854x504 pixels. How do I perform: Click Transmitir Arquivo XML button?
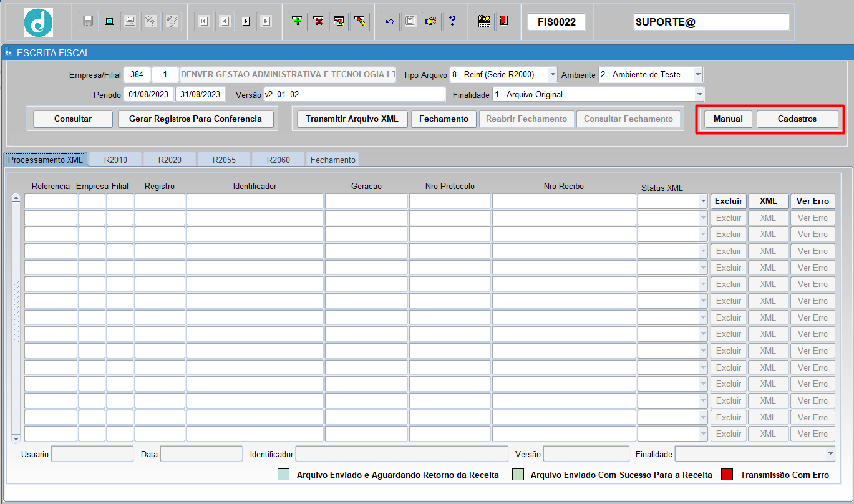click(352, 119)
